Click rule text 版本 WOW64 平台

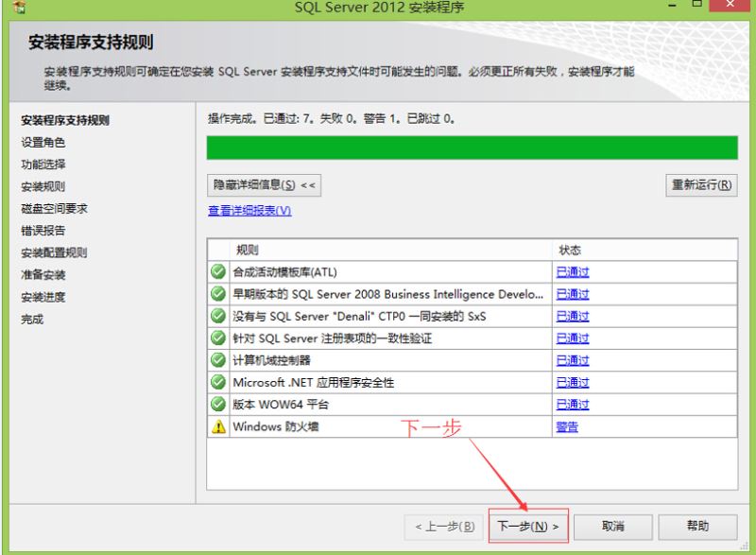(281, 405)
